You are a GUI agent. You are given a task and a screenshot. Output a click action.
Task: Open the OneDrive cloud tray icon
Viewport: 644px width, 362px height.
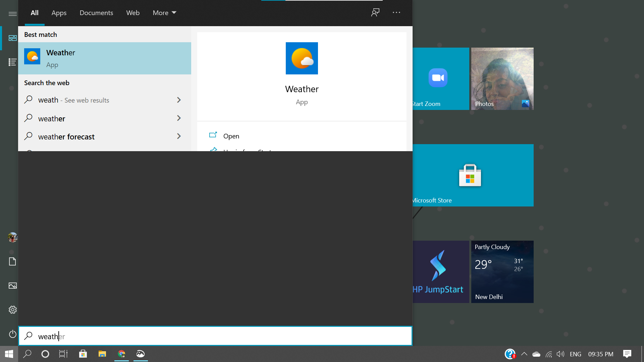[x=536, y=354]
